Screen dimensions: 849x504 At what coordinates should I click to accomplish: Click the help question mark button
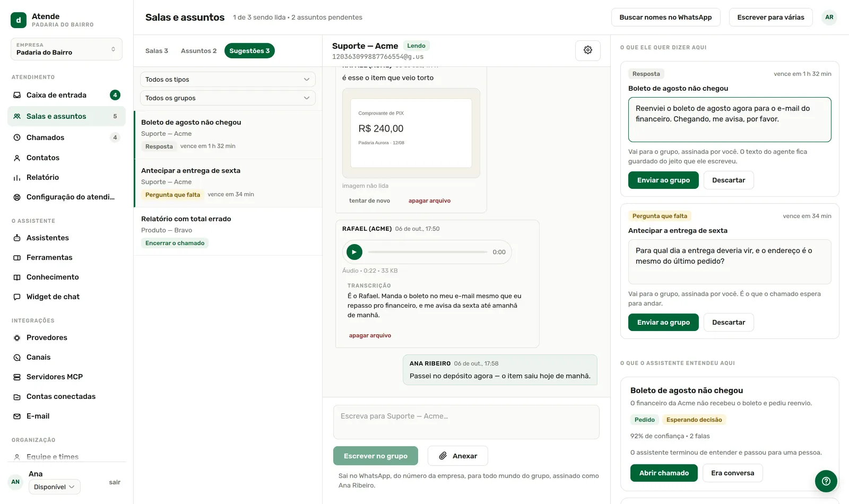[x=826, y=481]
